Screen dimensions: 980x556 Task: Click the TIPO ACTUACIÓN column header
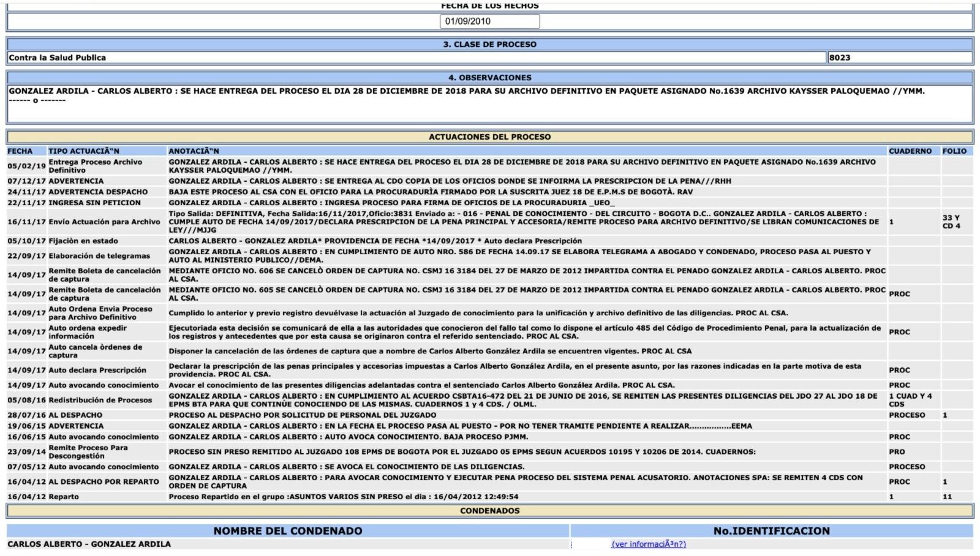click(84, 151)
